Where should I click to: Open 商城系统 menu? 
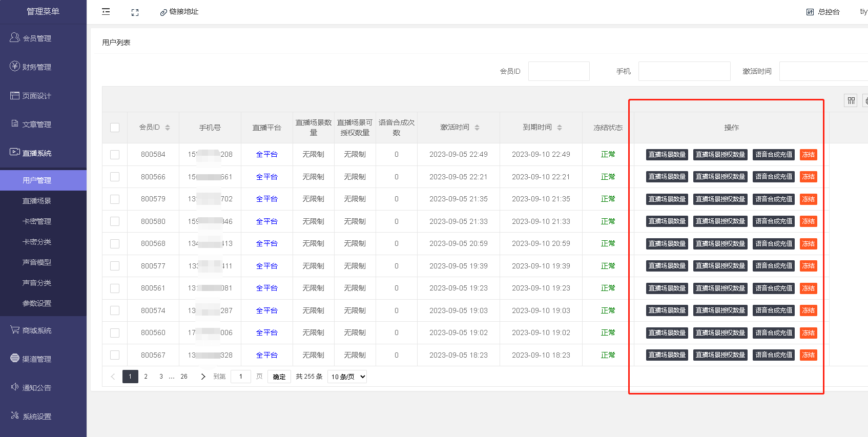point(43,330)
